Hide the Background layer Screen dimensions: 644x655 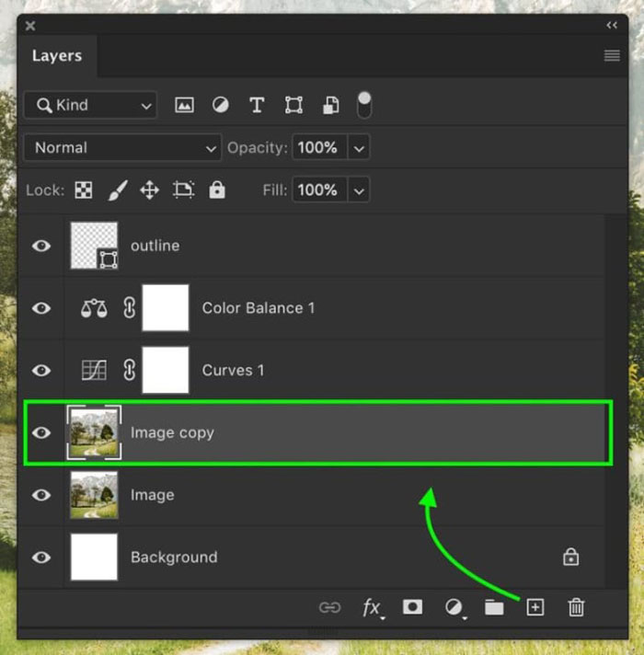tap(41, 557)
